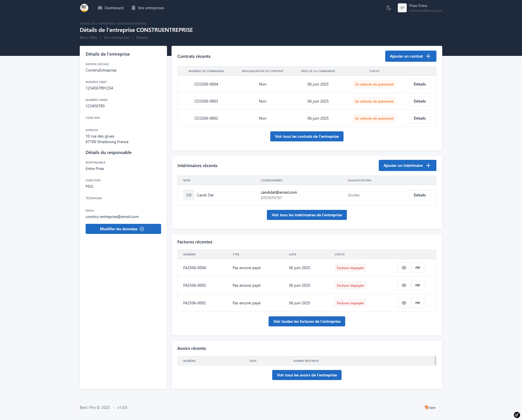Click the CD avatar of Candi Dat
Screen dimensions: 522x420
pyautogui.click(x=189, y=195)
